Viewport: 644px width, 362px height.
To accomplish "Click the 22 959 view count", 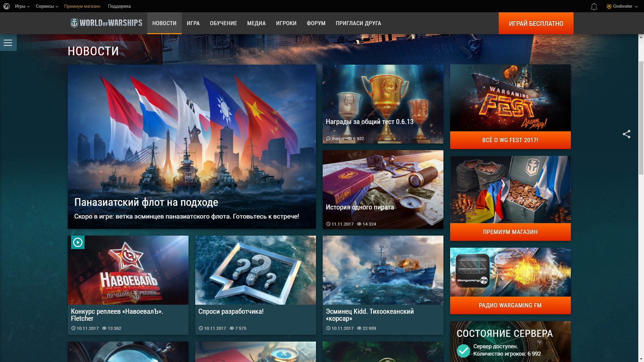I will click(x=369, y=328).
